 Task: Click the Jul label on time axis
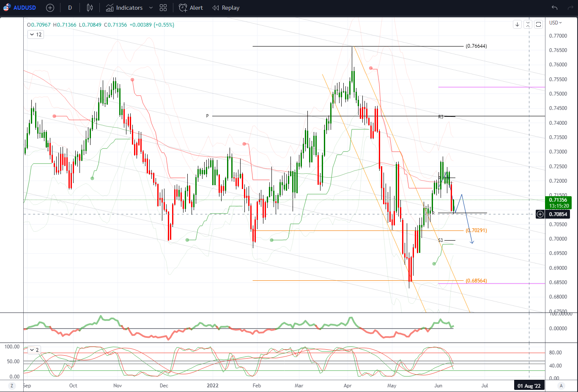pos(485,386)
